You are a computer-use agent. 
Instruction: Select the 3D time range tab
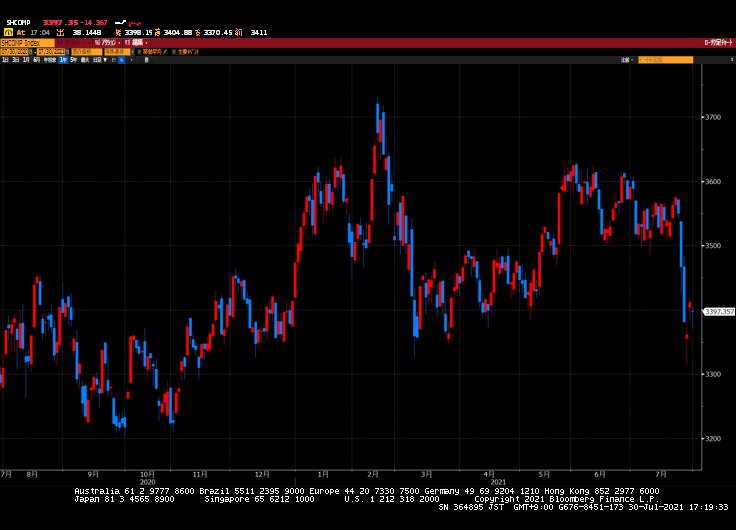(15, 60)
